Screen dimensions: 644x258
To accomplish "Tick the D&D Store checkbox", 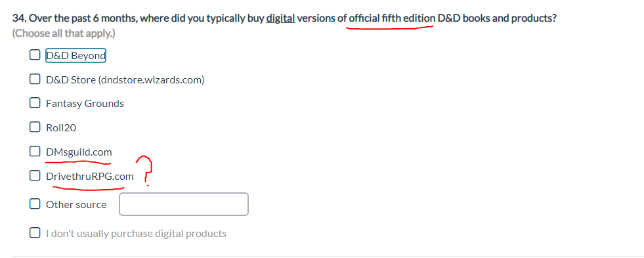I will point(35,79).
